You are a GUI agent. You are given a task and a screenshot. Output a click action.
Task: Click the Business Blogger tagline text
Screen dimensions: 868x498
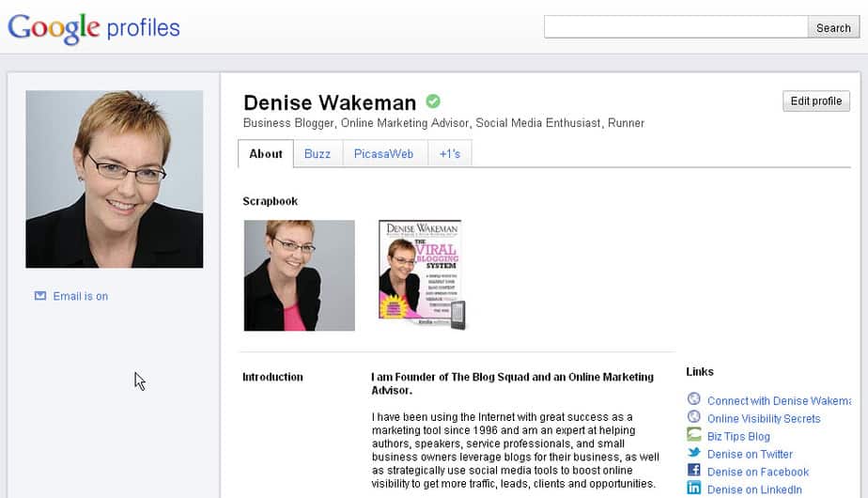click(443, 123)
